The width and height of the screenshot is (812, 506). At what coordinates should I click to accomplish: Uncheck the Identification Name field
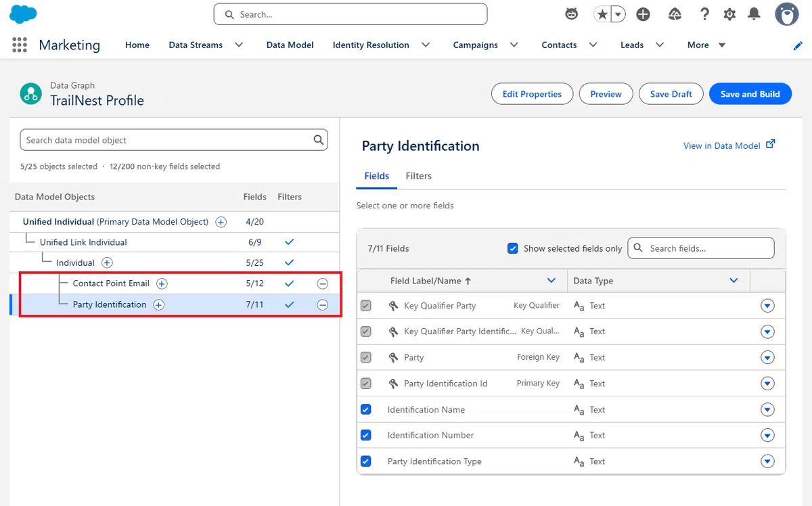(x=366, y=409)
